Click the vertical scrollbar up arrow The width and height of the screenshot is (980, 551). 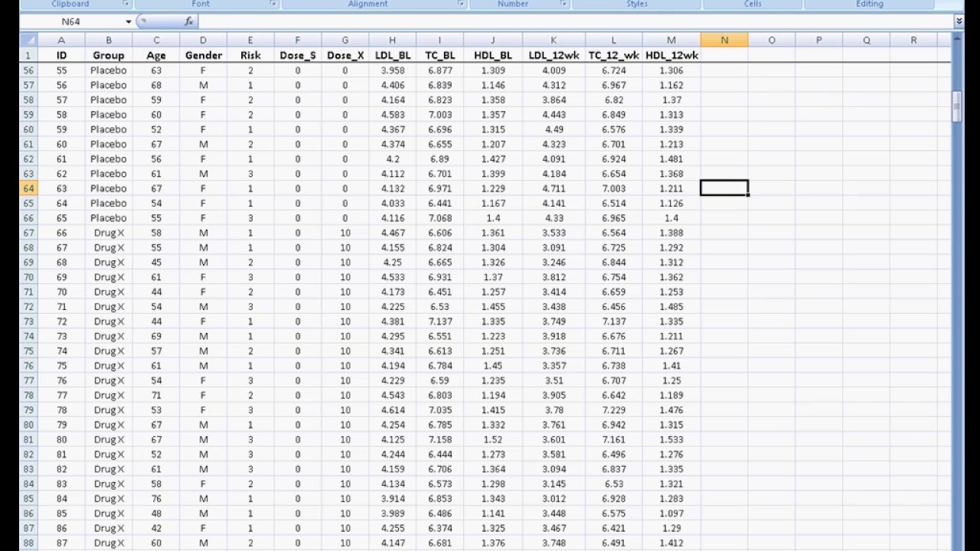click(x=958, y=41)
